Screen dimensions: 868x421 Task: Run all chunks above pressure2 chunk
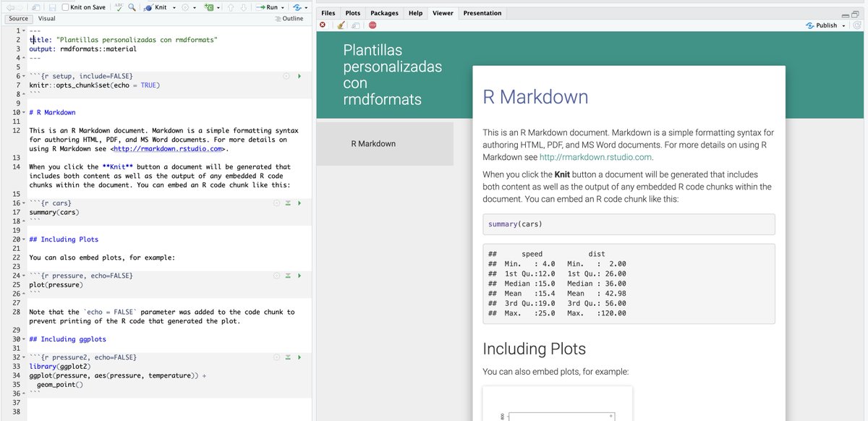pyautogui.click(x=287, y=357)
